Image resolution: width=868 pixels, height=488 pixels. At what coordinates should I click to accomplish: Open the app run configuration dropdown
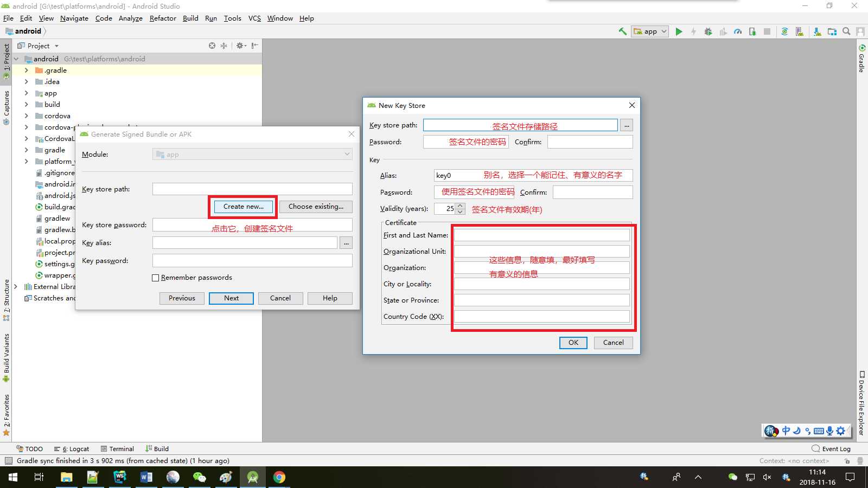coord(650,31)
